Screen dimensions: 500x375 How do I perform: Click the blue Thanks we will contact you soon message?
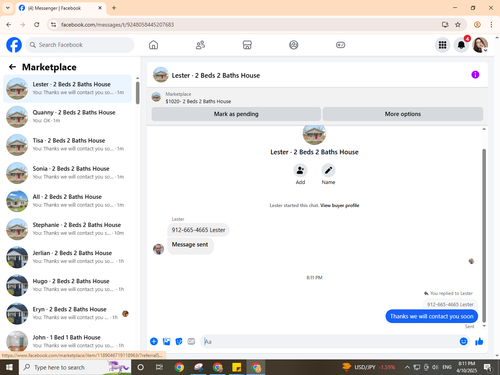pos(432,316)
